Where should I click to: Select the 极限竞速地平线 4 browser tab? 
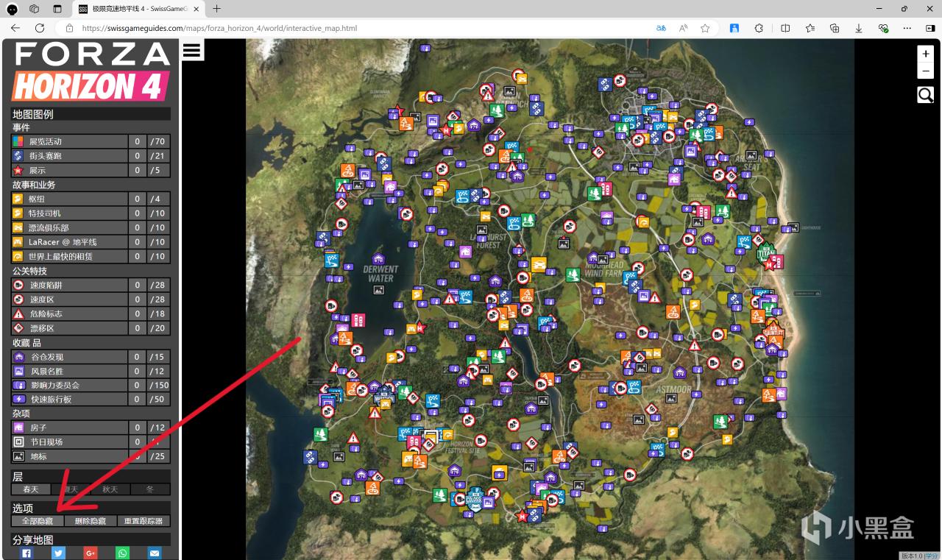[x=138, y=9]
